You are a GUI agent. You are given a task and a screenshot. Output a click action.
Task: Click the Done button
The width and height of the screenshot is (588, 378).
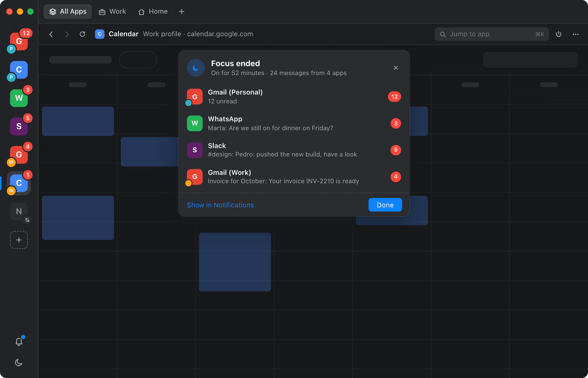click(385, 205)
